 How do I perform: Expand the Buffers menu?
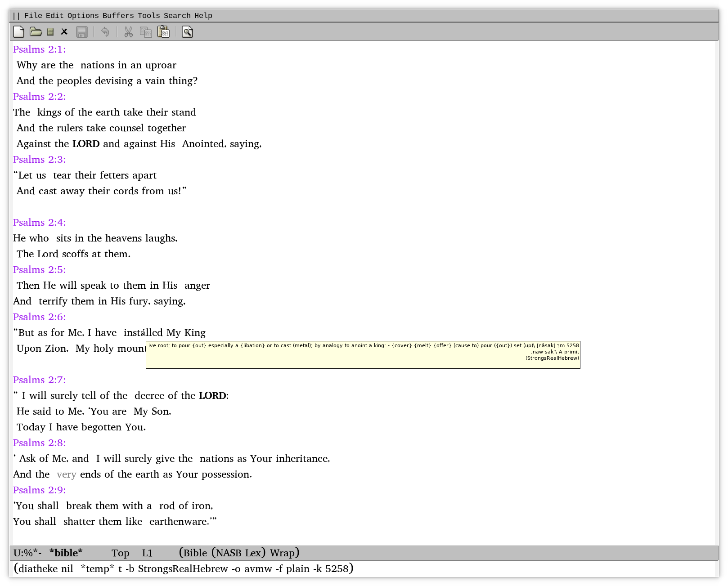(118, 16)
